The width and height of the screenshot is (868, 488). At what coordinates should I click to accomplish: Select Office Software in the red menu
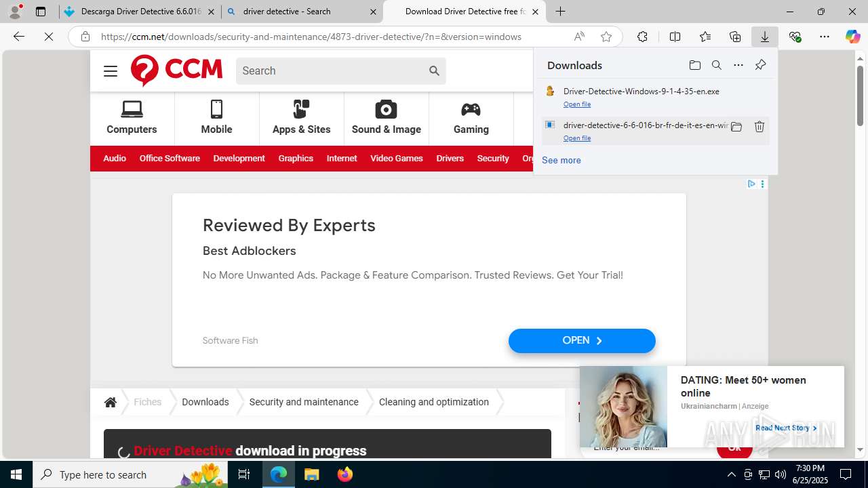pyautogui.click(x=170, y=158)
